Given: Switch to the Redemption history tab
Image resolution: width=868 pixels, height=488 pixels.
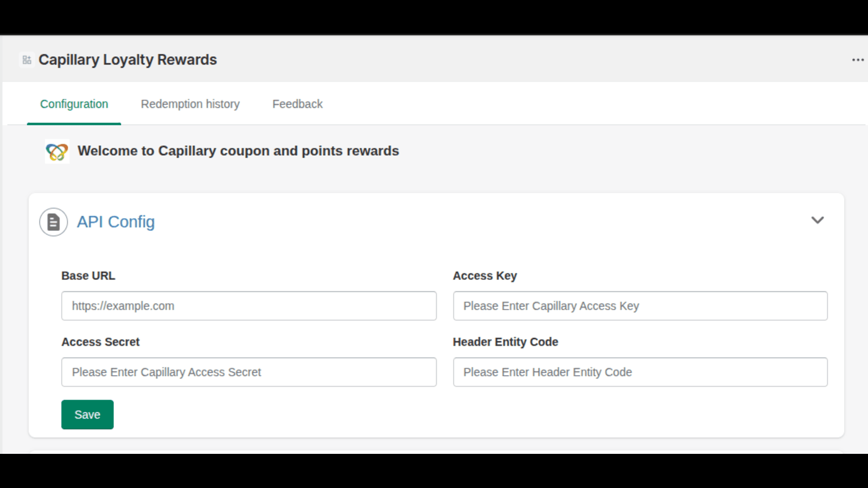Looking at the screenshot, I should 190,104.
